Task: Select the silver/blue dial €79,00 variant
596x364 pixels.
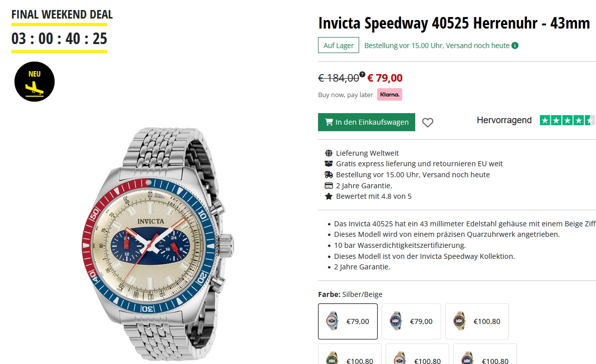Action: 411,321
